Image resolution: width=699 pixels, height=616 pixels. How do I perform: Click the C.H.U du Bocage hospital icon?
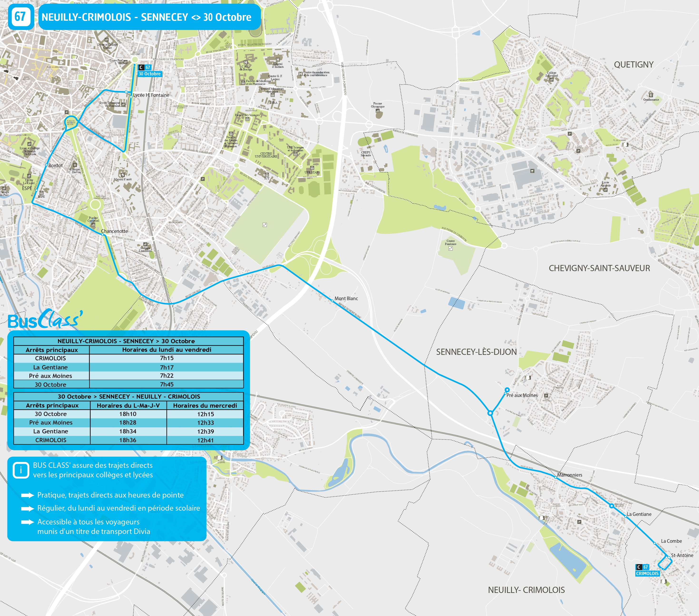pos(245,63)
